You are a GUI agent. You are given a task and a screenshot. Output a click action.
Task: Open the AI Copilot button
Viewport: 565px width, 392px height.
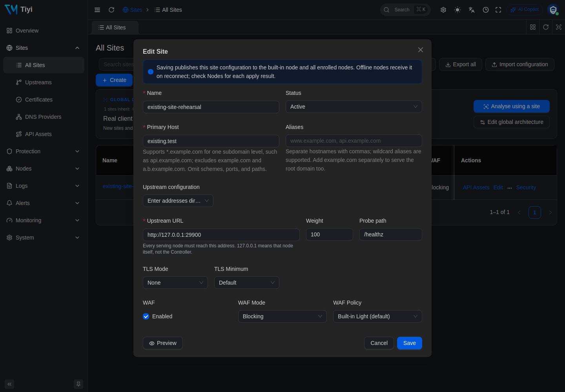click(x=525, y=9)
